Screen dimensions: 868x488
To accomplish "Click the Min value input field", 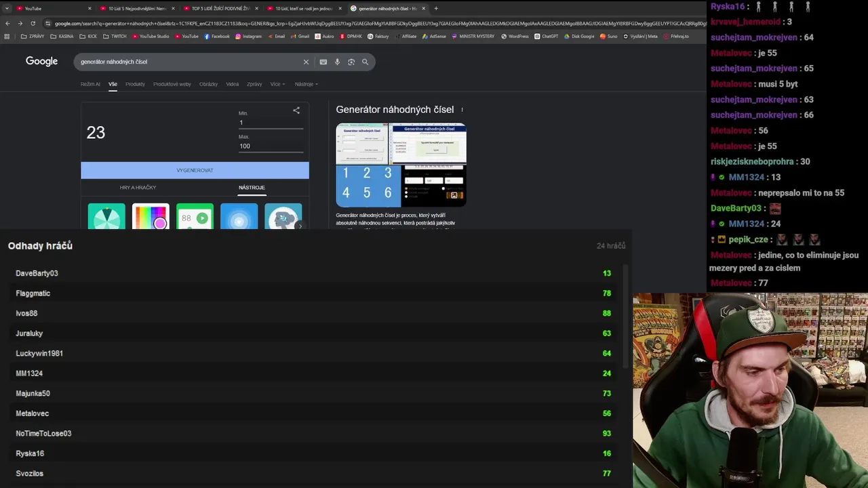I will [271, 123].
